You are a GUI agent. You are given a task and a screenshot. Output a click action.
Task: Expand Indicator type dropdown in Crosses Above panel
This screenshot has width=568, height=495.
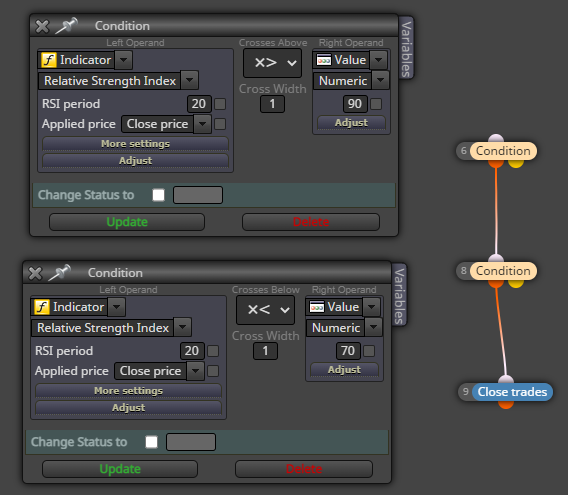pos(124,60)
